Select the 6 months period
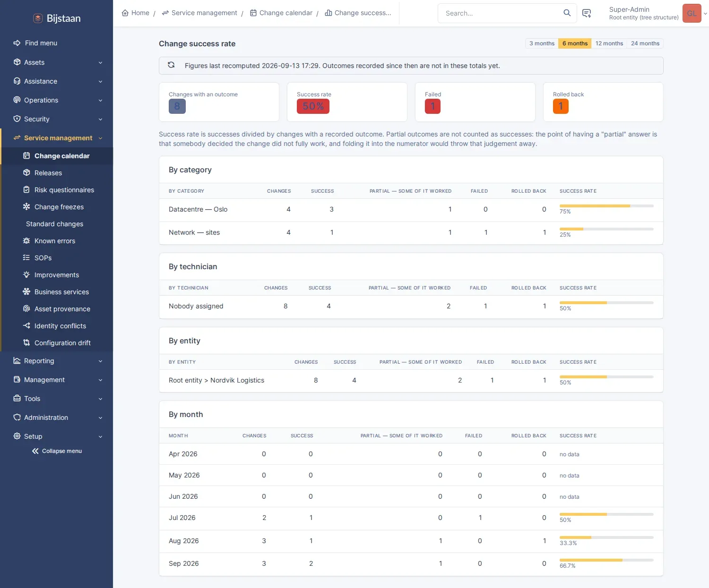 (575, 43)
